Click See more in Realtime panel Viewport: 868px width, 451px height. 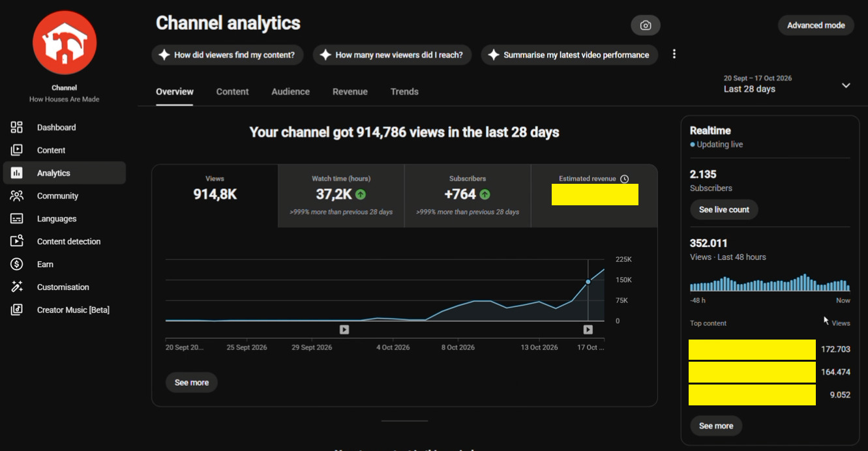(716, 426)
